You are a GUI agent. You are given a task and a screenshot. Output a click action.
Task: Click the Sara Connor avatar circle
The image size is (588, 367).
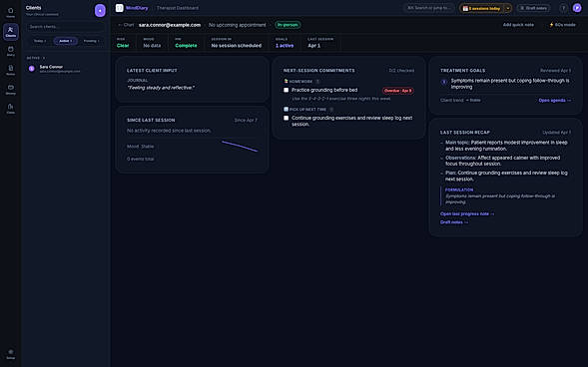coord(32,69)
